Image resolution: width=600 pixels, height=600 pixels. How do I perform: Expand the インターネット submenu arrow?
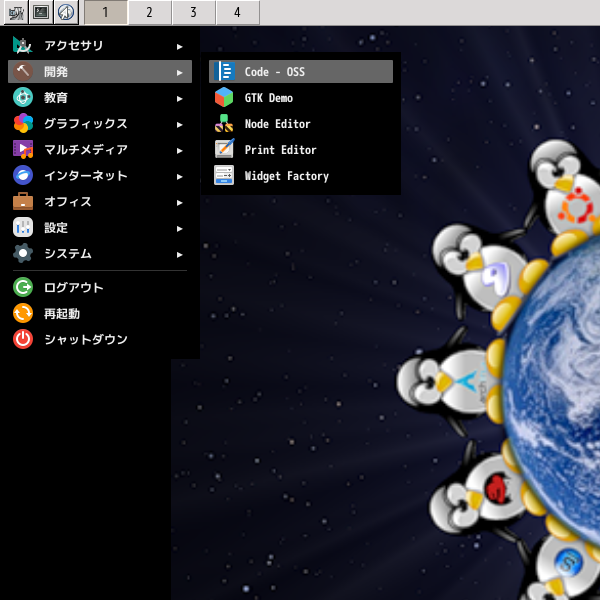click(179, 177)
